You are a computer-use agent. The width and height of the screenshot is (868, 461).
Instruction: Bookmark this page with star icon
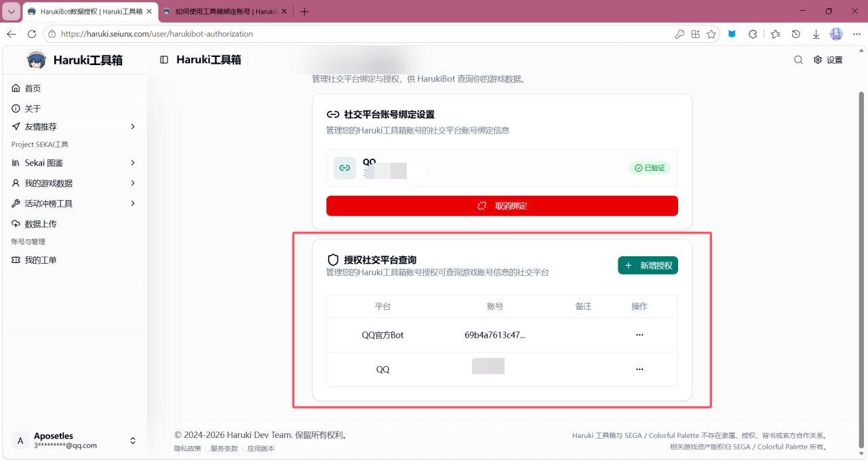pyautogui.click(x=711, y=34)
